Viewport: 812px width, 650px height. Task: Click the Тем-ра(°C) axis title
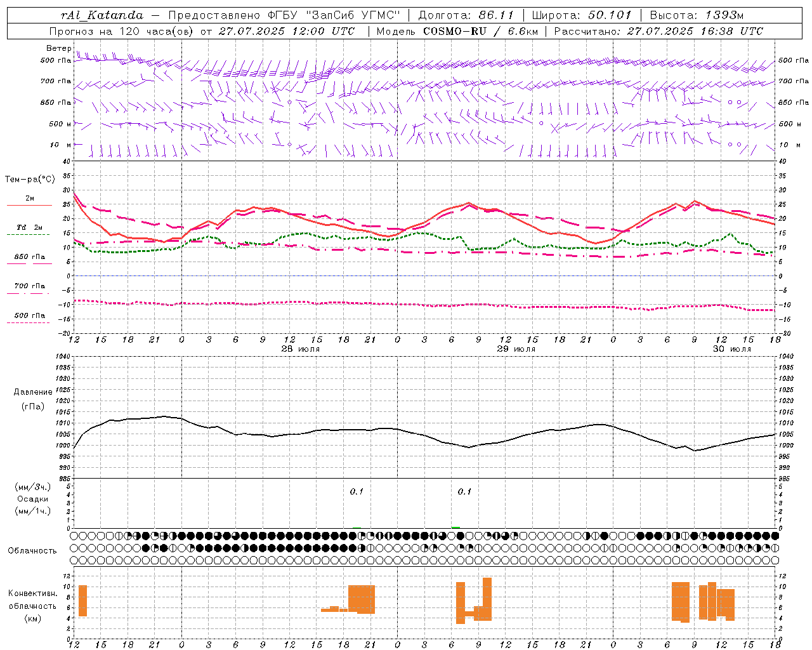(30, 180)
